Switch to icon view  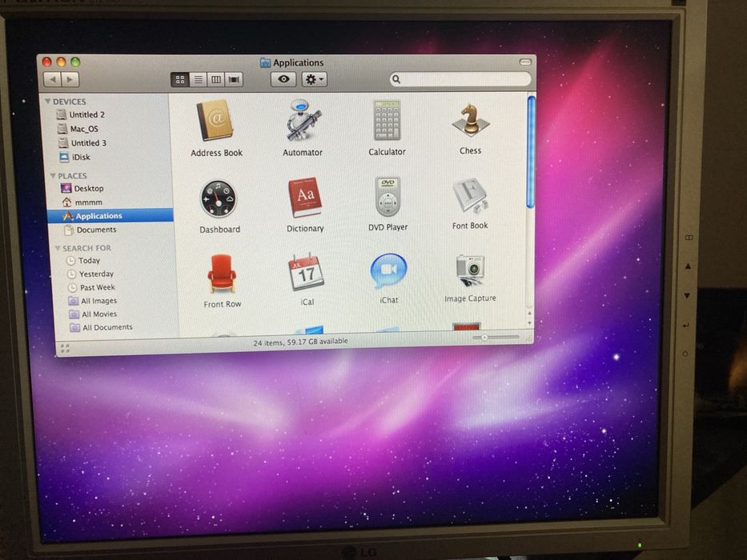pyautogui.click(x=179, y=79)
